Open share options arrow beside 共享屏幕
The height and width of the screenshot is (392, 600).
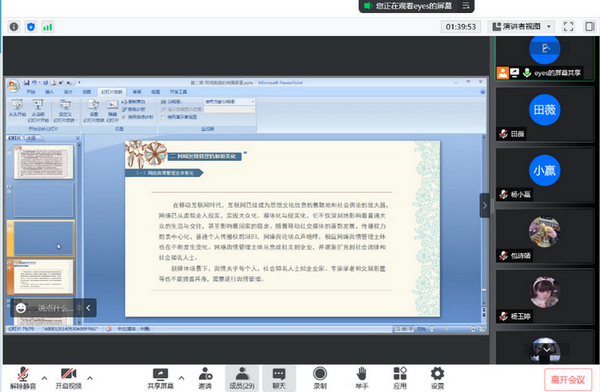[x=181, y=378]
